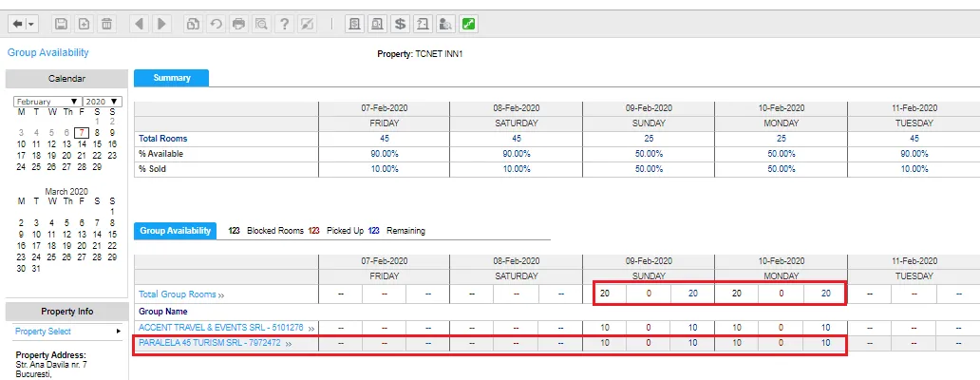Click the person search icon
The height and width of the screenshot is (380, 980).
(445, 25)
